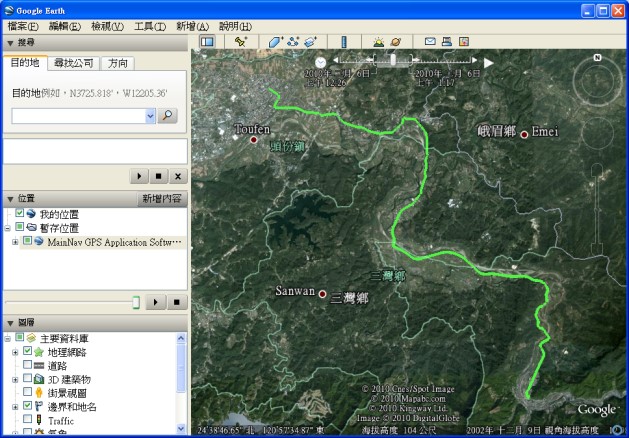Show the ruler measurement tool
Image resolution: width=629 pixels, height=438 pixels.
(344, 42)
